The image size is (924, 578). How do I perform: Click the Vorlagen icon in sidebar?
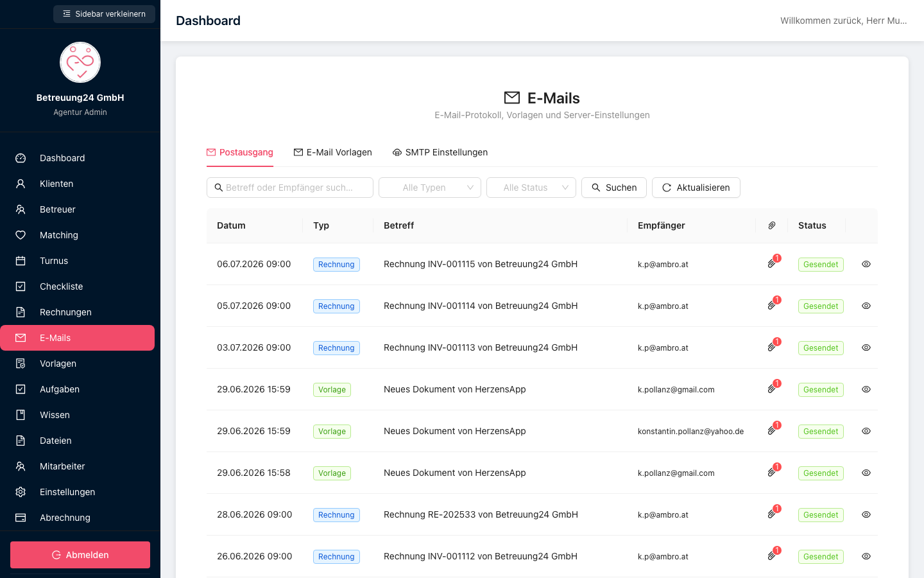pyautogui.click(x=21, y=363)
